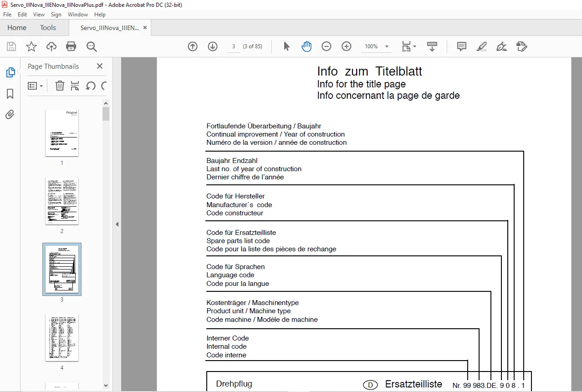Open the View menu
The image size is (582, 392).
coord(39,15)
